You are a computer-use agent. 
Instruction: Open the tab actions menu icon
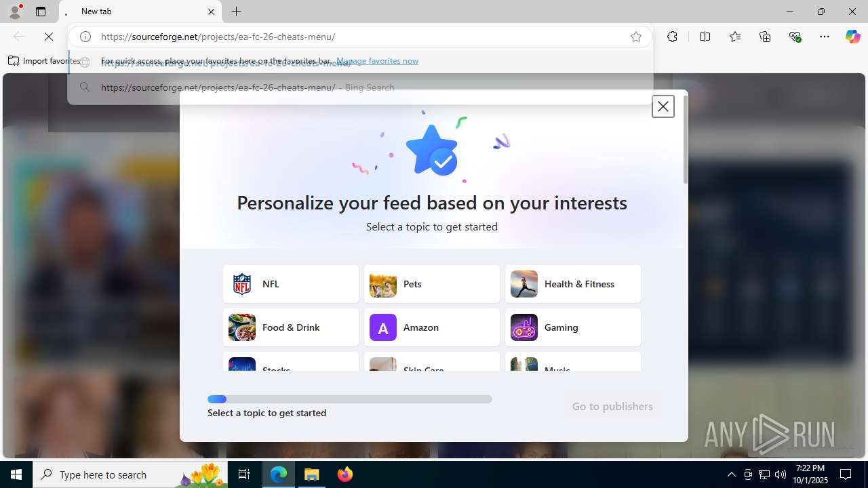coord(41,12)
